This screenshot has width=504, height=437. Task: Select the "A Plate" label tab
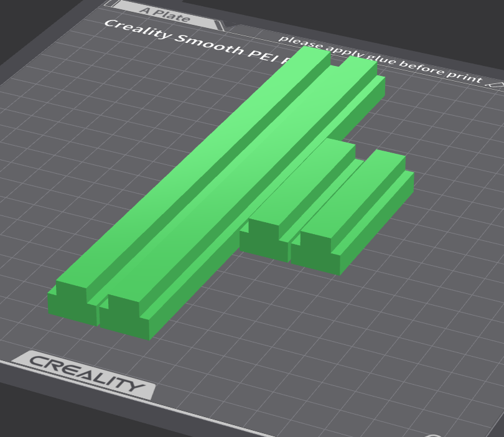(x=164, y=14)
